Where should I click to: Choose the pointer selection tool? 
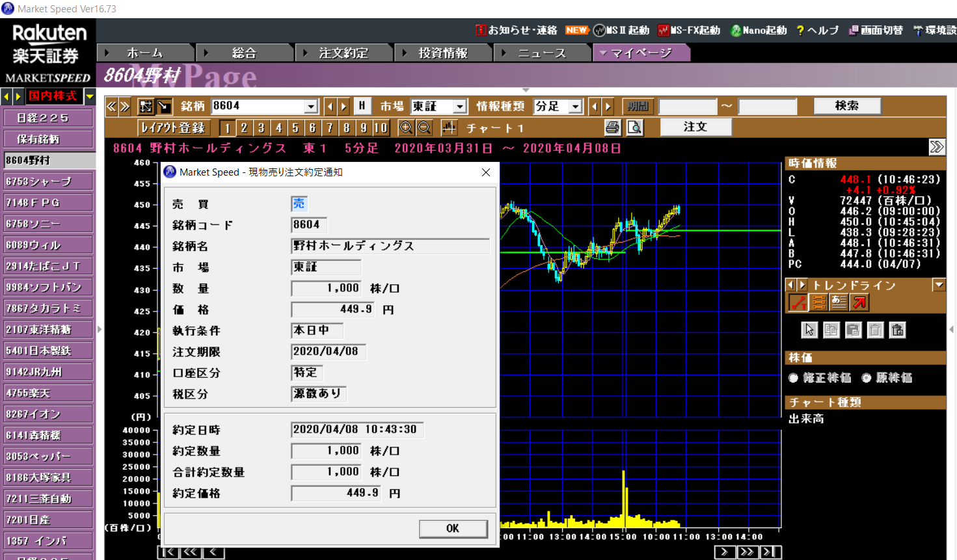tap(809, 330)
